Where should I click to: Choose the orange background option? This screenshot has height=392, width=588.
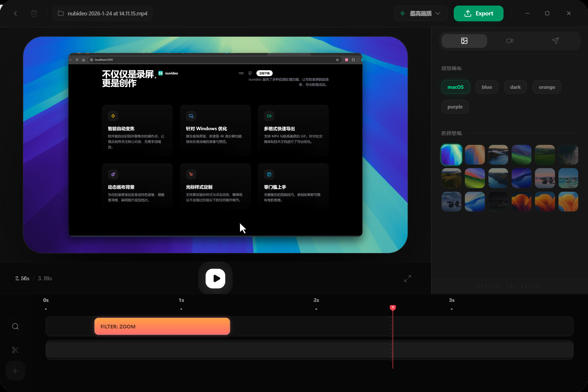(x=547, y=87)
